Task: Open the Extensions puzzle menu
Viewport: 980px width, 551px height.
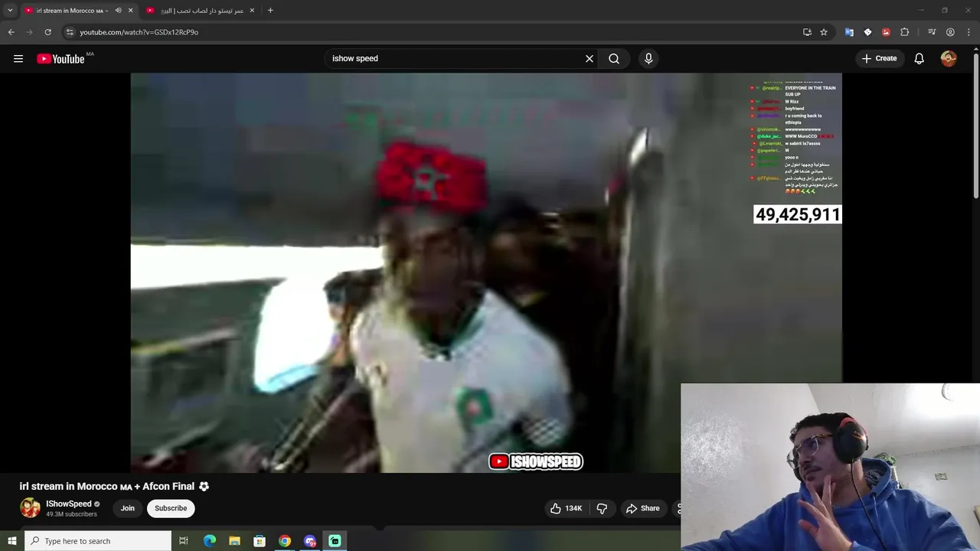Action: pyautogui.click(x=904, y=32)
